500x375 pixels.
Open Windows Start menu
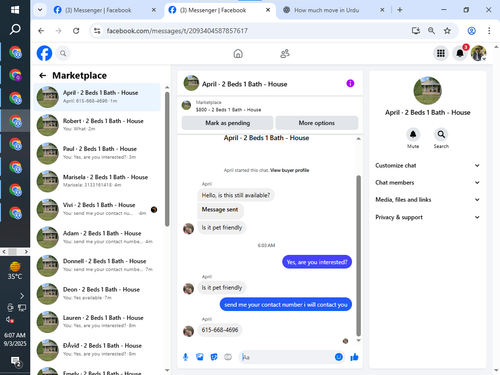(x=15, y=10)
